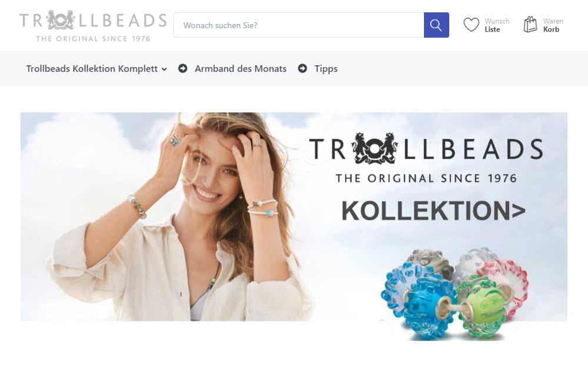Click the banner TROLLBEADS title text
This screenshot has width=588, height=368.
426,149
